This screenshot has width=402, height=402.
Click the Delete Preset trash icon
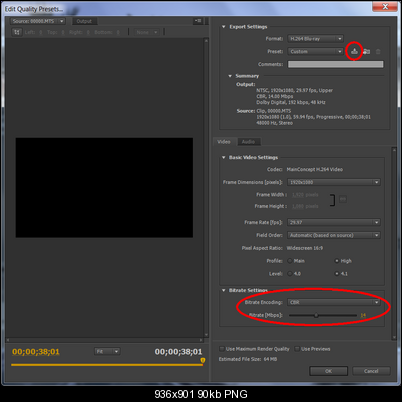point(378,52)
